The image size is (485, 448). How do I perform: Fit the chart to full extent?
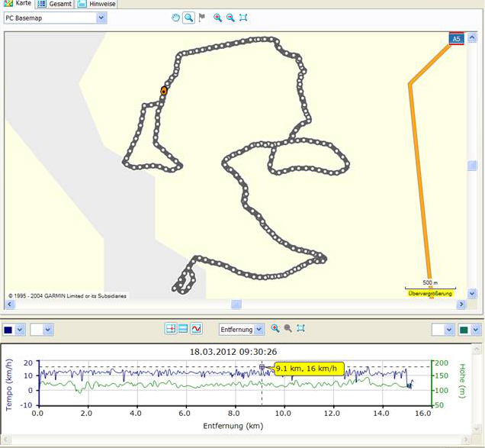tap(300, 329)
